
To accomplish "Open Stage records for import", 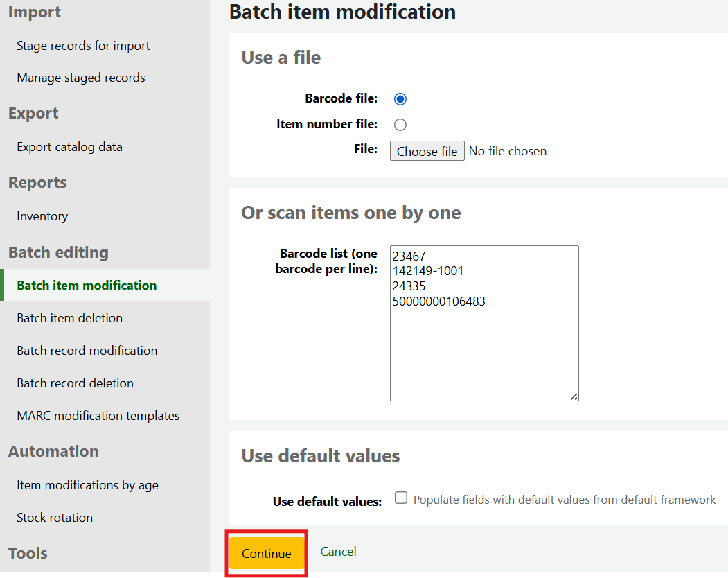I will [x=83, y=46].
